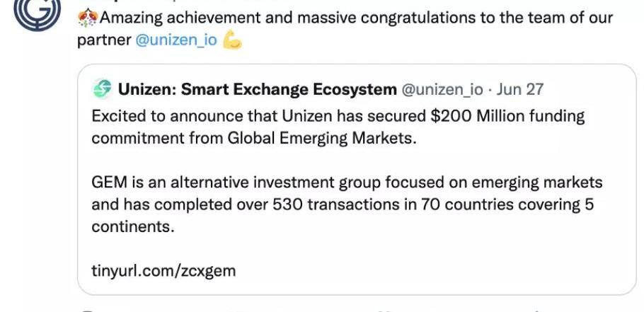Follow the tinyurl.com/zcxgem link
The width and height of the screenshot is (644, 312).
click(163, 271)
